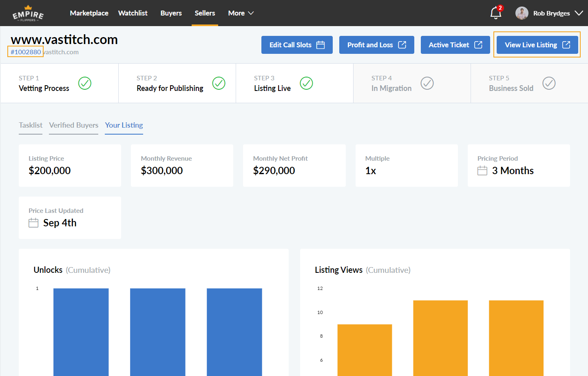Click the www.vastitch.com page title

(64, 40)
